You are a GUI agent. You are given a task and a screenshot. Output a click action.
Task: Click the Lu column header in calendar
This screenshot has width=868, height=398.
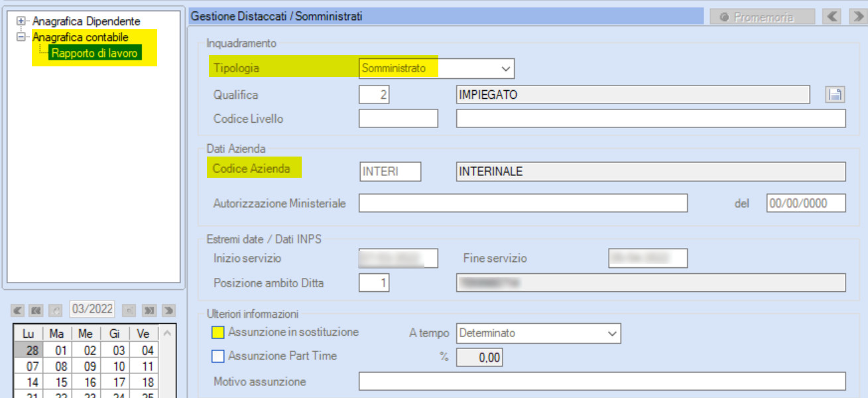29,334
